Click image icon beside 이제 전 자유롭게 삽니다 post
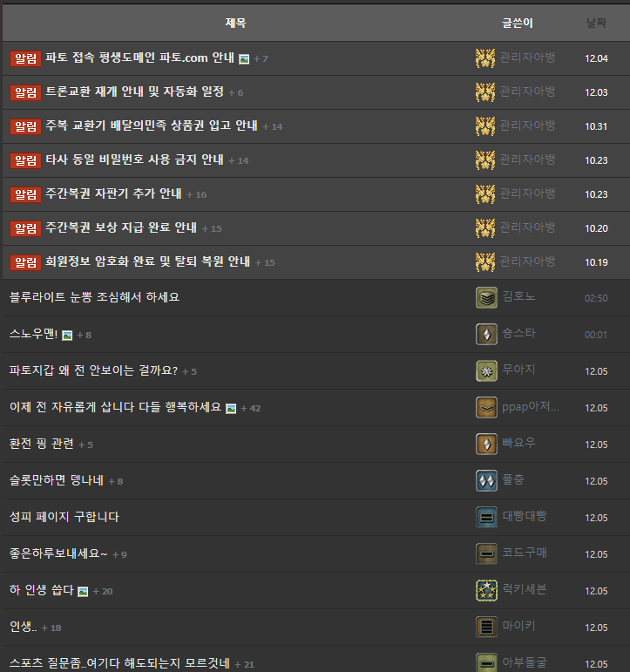The height and width of the screenshot is (672, 630). (231, 409)
